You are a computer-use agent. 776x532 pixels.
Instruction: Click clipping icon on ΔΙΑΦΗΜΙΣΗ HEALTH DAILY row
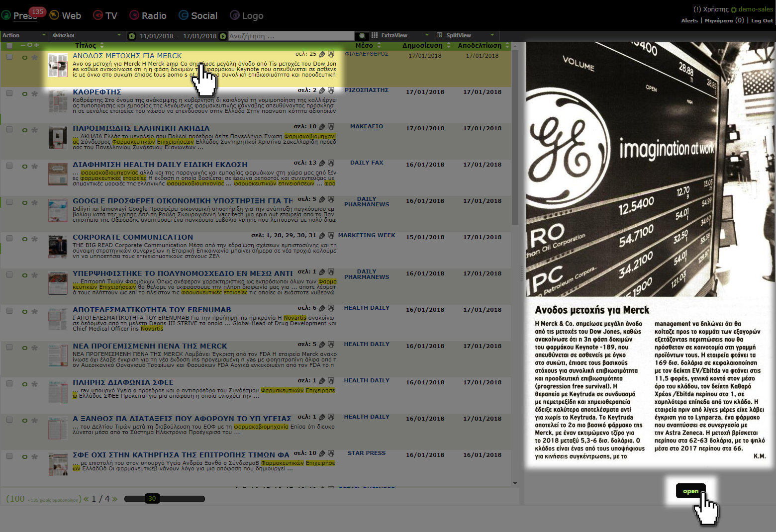click(x=331, y=163)
